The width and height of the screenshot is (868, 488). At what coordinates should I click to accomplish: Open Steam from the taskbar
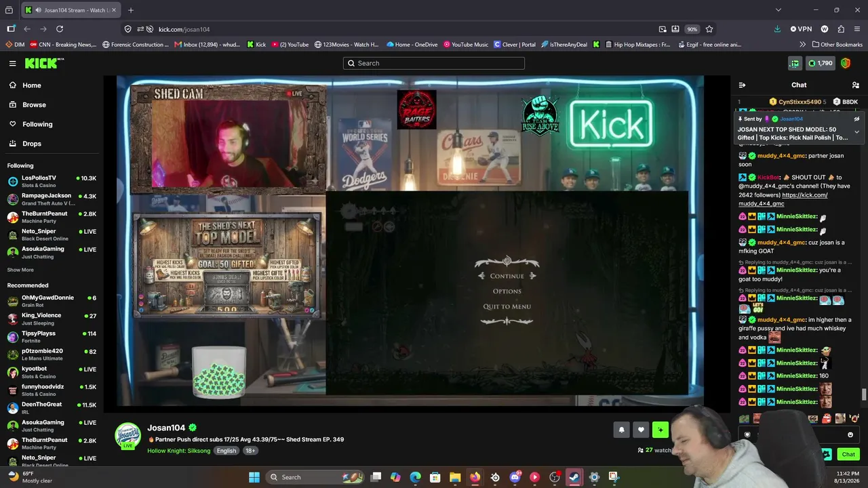pos(574,477)
